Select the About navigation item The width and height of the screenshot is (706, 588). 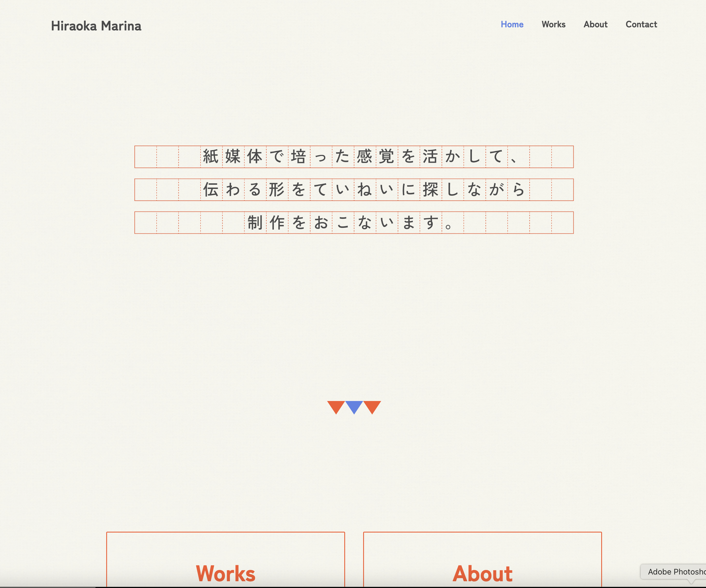tap(595, 24)
